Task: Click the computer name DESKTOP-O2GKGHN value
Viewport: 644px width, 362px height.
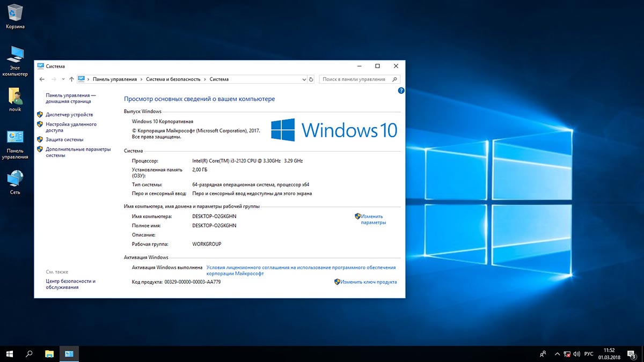Action: [214, 216]
